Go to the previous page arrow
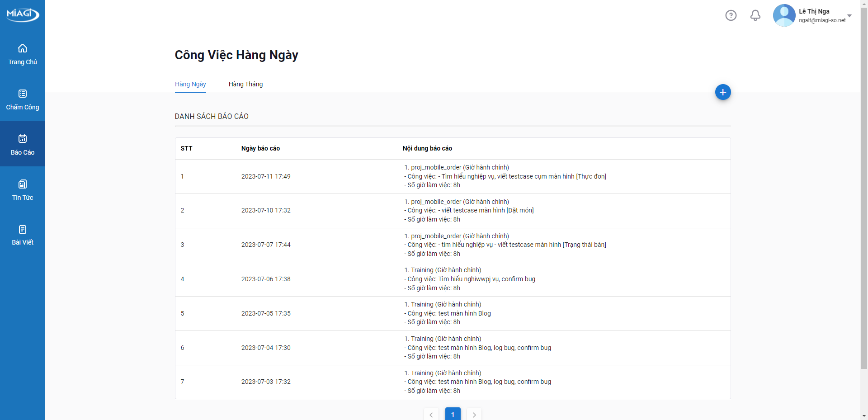The width and height of the screenshot is (868, 420). click(x=431, y=414)
